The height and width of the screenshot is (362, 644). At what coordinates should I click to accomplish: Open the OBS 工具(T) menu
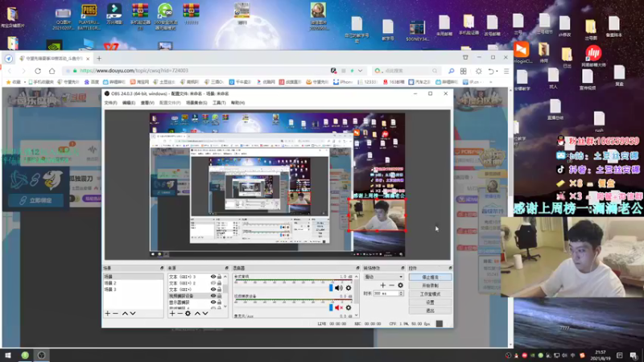(219, 103)
